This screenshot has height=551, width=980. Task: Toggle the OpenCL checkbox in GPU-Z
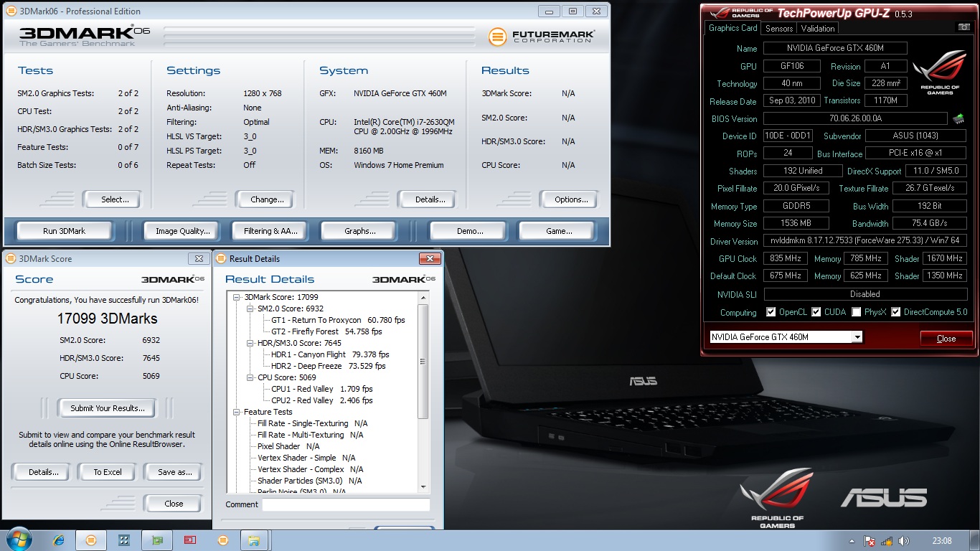pos(771,312)
